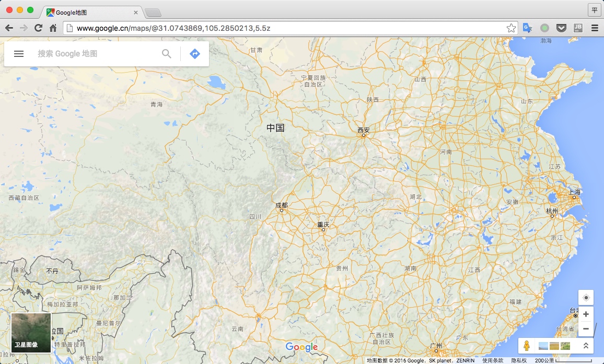This screenshot has height=364, width=604.
Task: Open a new browser tab
Action: (x=153, y=12)
